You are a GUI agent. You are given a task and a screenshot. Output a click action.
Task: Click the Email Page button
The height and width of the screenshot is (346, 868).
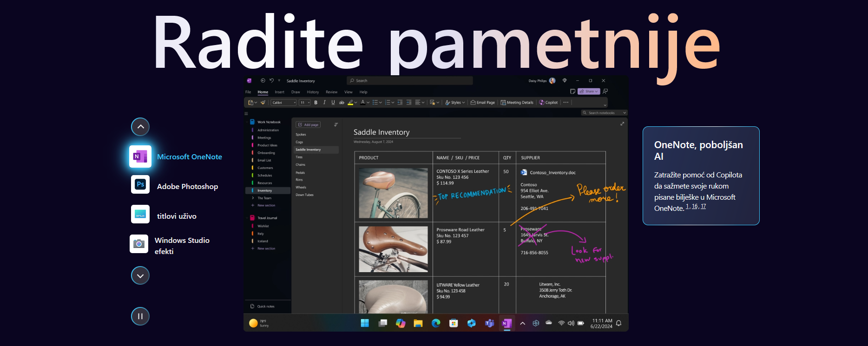coord(483,103)
